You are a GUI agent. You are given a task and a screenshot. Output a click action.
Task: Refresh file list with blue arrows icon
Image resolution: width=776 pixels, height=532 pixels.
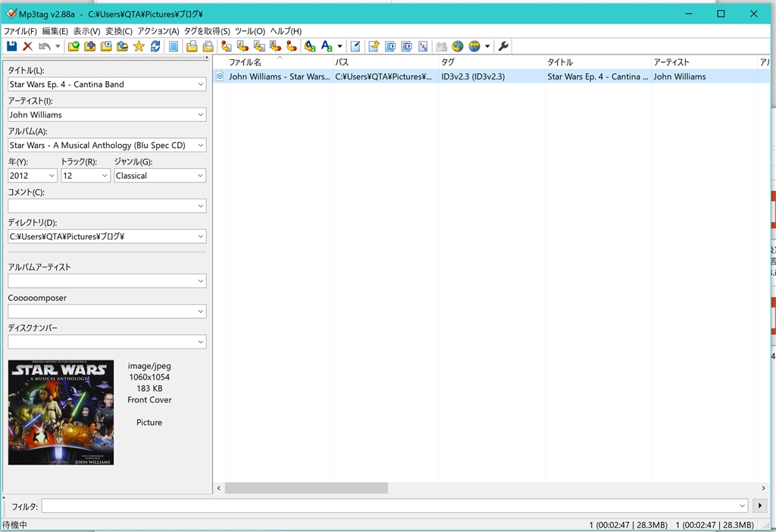point(155,46)
